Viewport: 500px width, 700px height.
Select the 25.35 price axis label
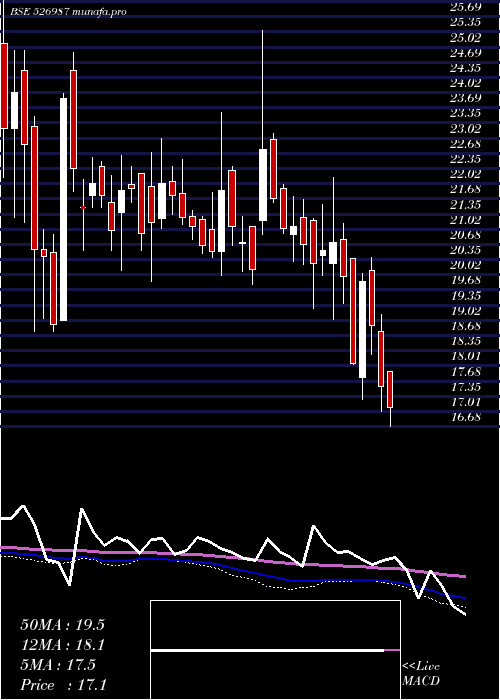coord(465,22)
